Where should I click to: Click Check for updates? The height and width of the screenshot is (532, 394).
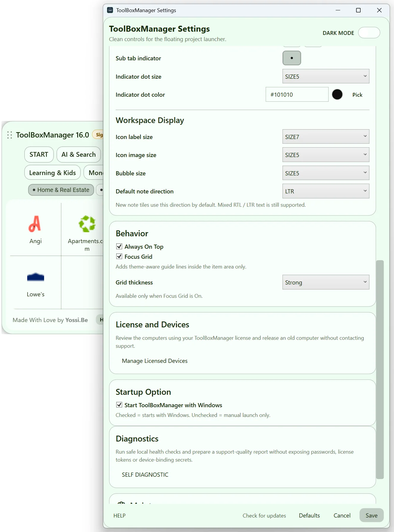264,515
